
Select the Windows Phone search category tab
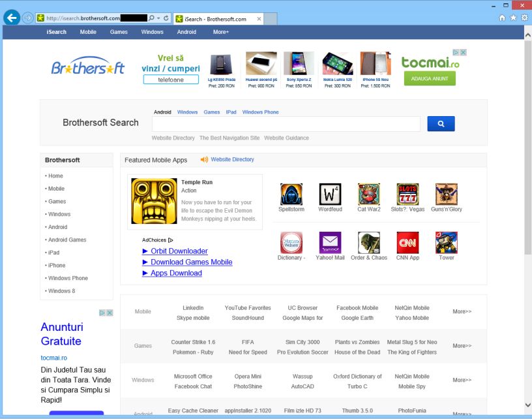pyautogui.click(x=260, y=112)
